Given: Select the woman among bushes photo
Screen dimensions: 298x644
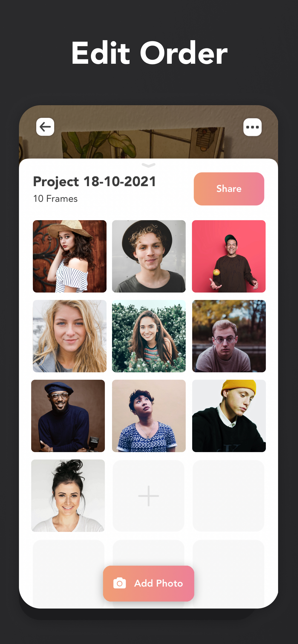Looking at the screenshot, I should click(x=149, y=336).
